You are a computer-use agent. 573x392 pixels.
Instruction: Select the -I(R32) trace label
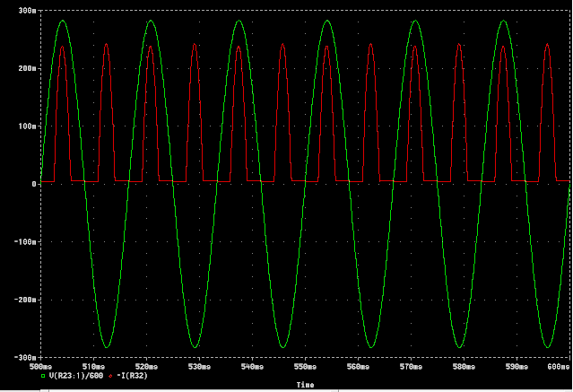click(x=132, y=376)
